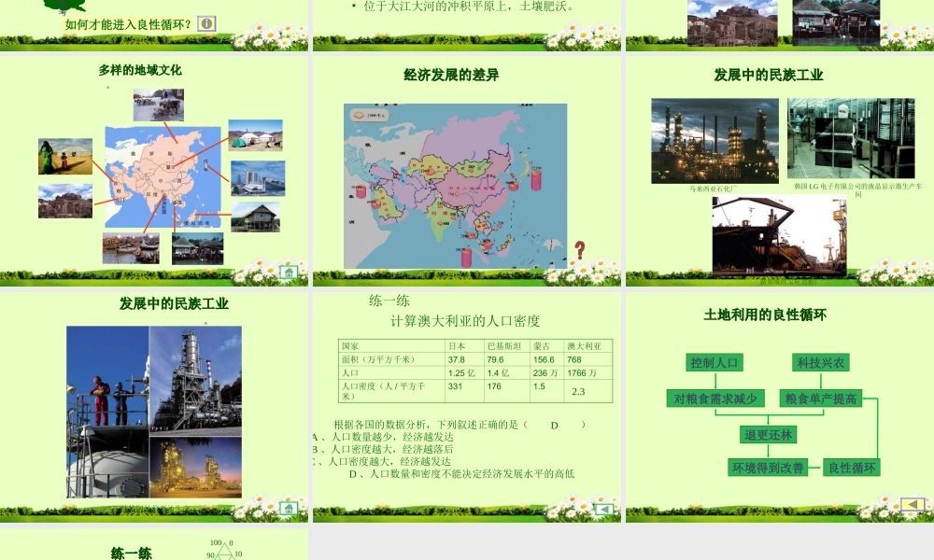This screenshot has width=934, height=560.
Task: Click the red question mark on 经济发展的差异 slide
Action: tap(580, 250)
